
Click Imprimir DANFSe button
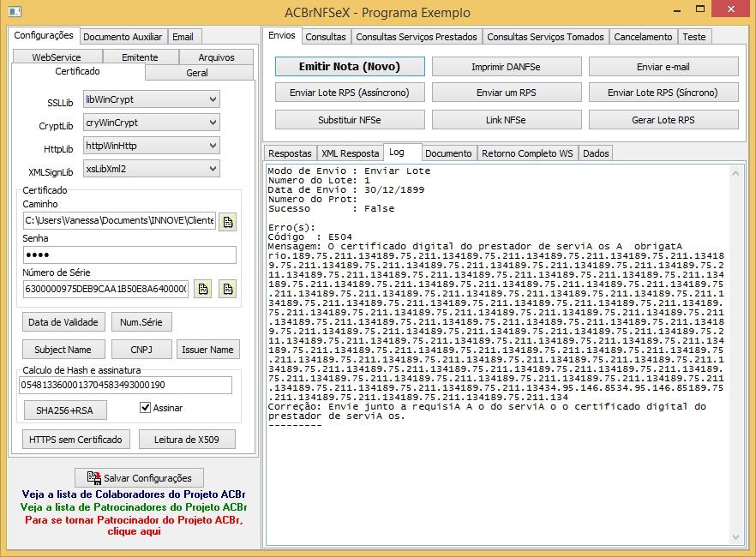click(507, 67)
